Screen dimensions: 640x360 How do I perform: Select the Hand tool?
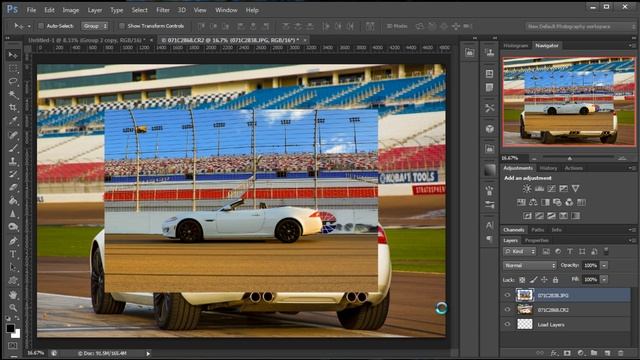coord(13,294)
